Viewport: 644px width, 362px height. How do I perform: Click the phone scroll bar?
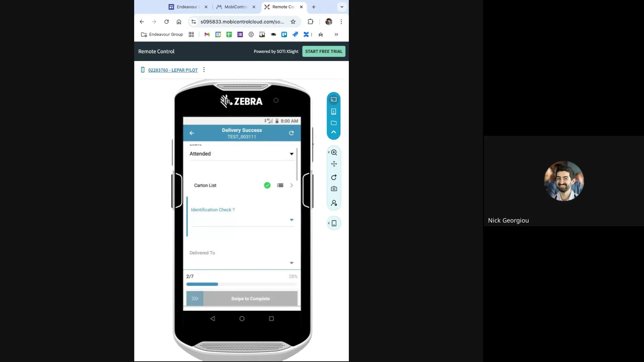297,164
